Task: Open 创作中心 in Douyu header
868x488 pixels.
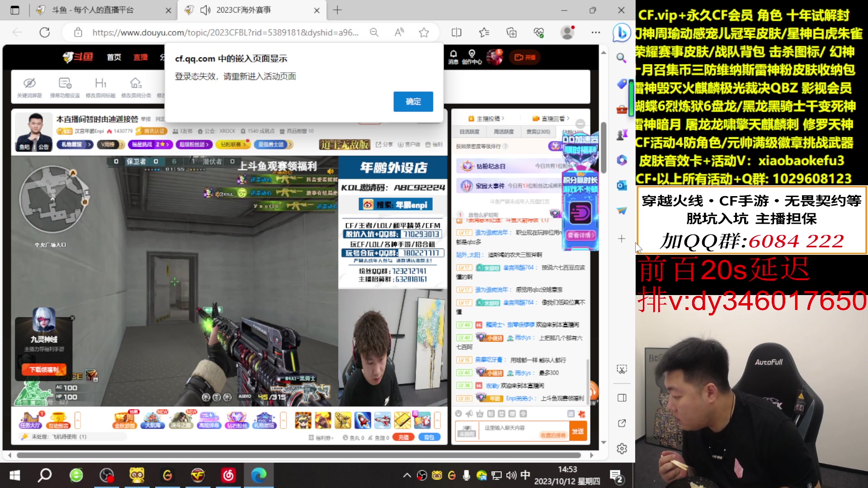Action: point(472,57)
